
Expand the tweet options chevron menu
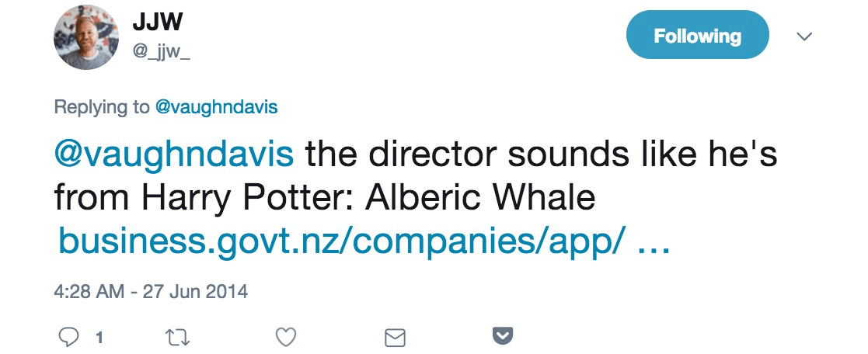click(804, 36)
